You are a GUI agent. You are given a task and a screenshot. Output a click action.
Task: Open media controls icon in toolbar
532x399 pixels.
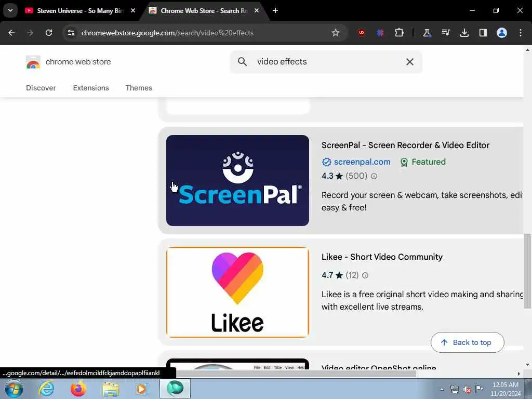[x=445, y=33]
